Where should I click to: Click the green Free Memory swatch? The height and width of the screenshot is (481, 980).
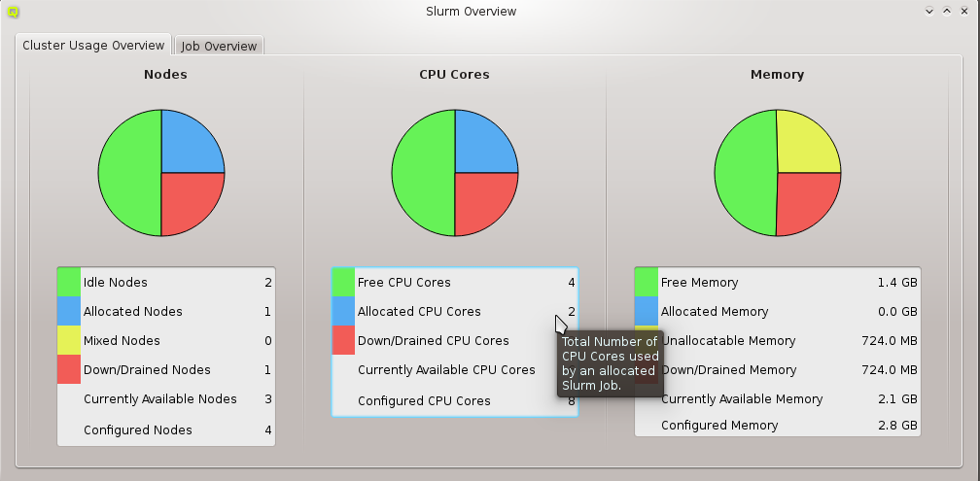[647, 282]
